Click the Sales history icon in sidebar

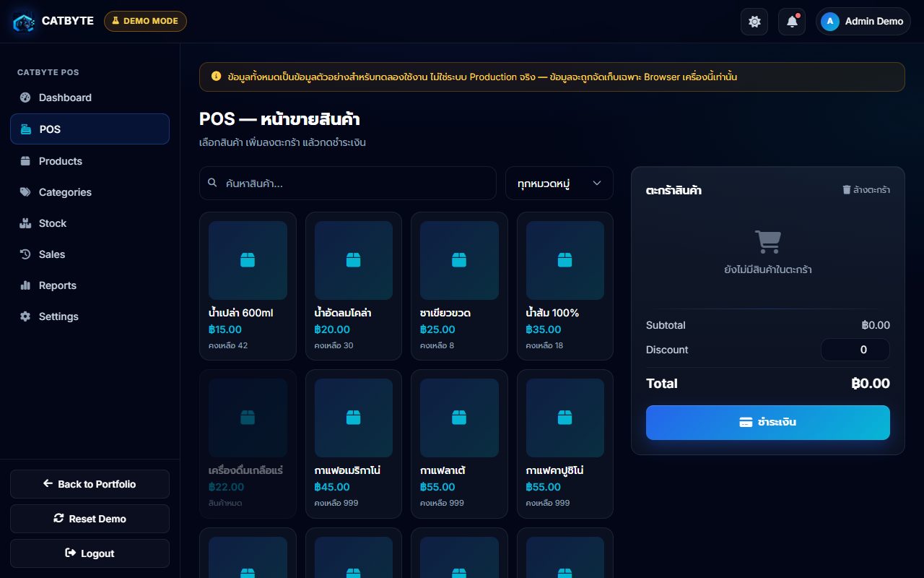[x=25, y=254]
